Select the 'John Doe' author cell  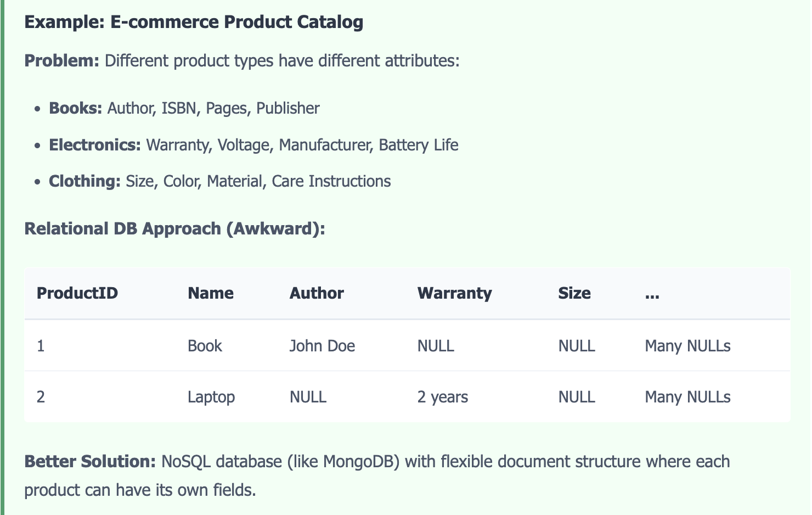tap(322, 346)
